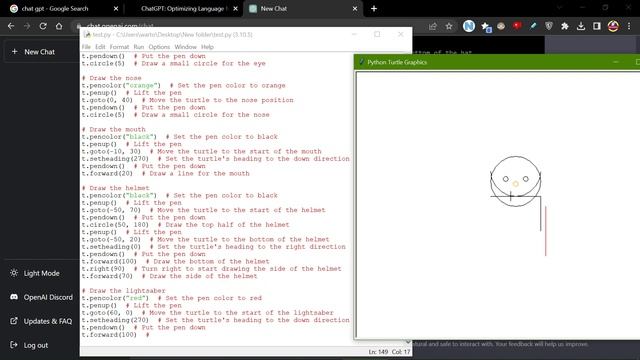Close the ChatGPT Optimizing Language tab
The height and width of the screenshot is (360, 640).
click(x=236, y=9)
